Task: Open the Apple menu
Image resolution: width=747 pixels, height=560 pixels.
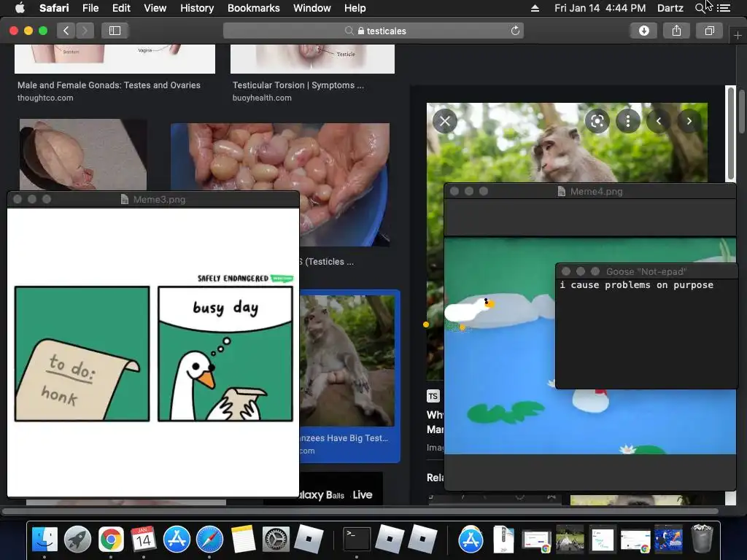Action: pyautogui.click(x=20, y=8)
